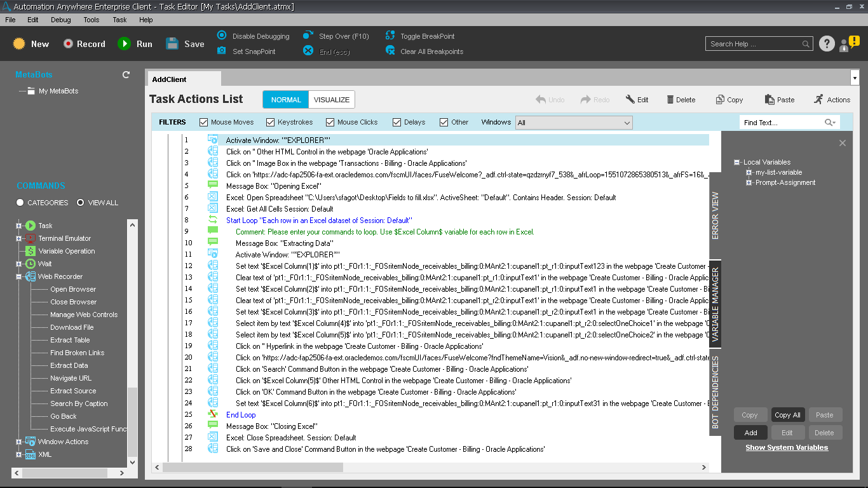Expand the my-list-variable node

coord(749,172)
